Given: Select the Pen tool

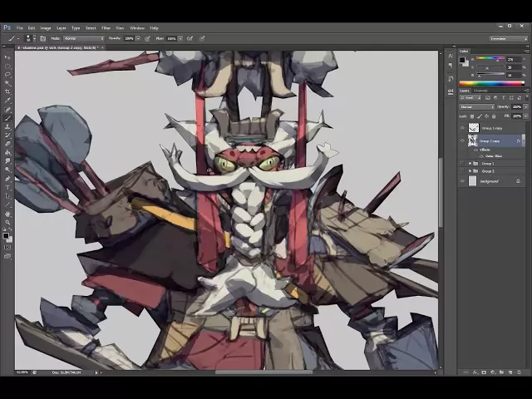Looking at the screenshot, I should 7,179.
